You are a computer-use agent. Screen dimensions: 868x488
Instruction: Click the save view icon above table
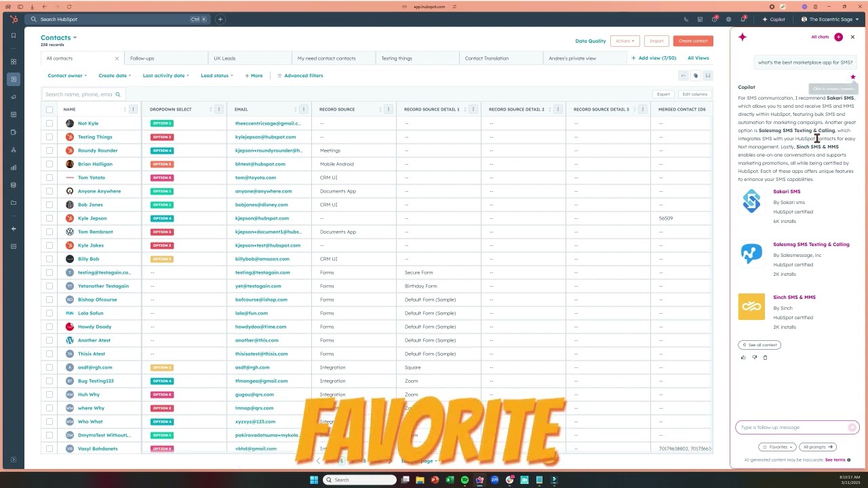click(x=707, y=76)
